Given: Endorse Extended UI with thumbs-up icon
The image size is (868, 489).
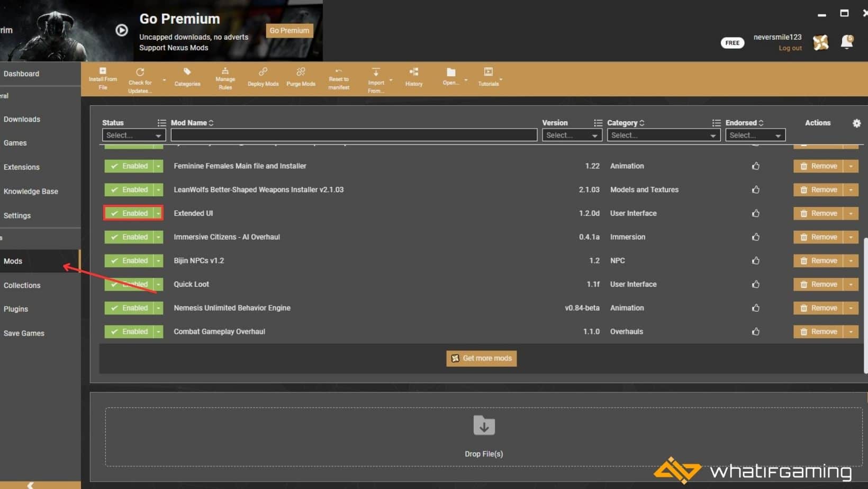Looking at the screenshot, I should (755, 213).
